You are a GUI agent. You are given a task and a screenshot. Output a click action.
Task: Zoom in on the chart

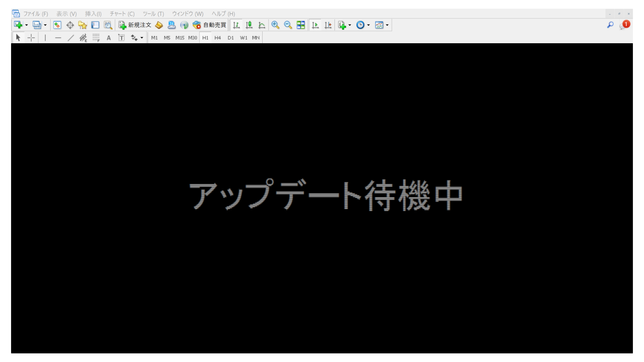(276, 25)
